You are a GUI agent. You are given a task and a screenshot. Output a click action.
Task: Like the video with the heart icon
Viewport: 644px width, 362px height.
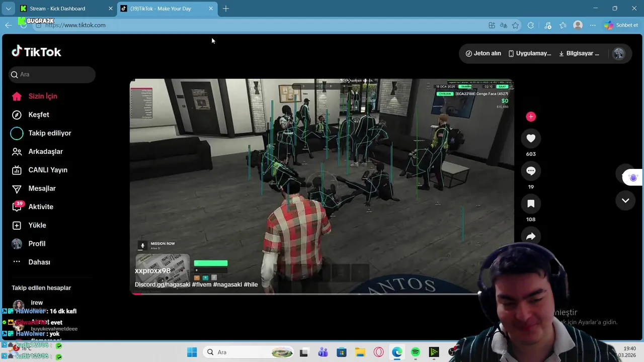(x=531, y=138)
